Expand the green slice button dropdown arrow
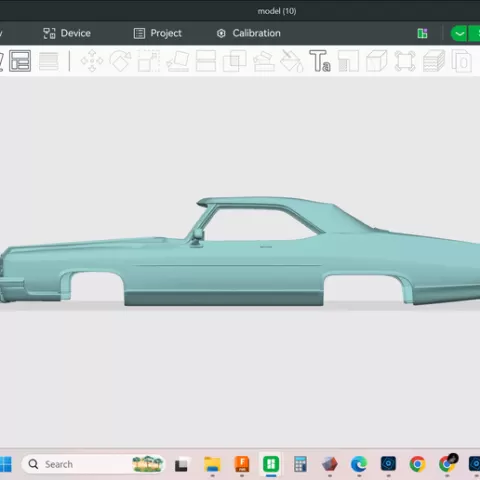 pos(459,33)
